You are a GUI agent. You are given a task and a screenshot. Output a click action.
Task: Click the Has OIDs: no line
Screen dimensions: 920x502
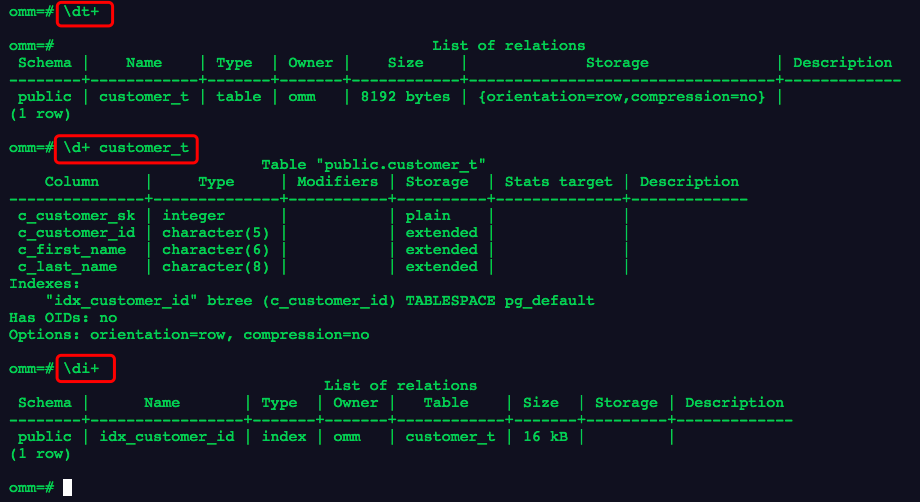63,318
